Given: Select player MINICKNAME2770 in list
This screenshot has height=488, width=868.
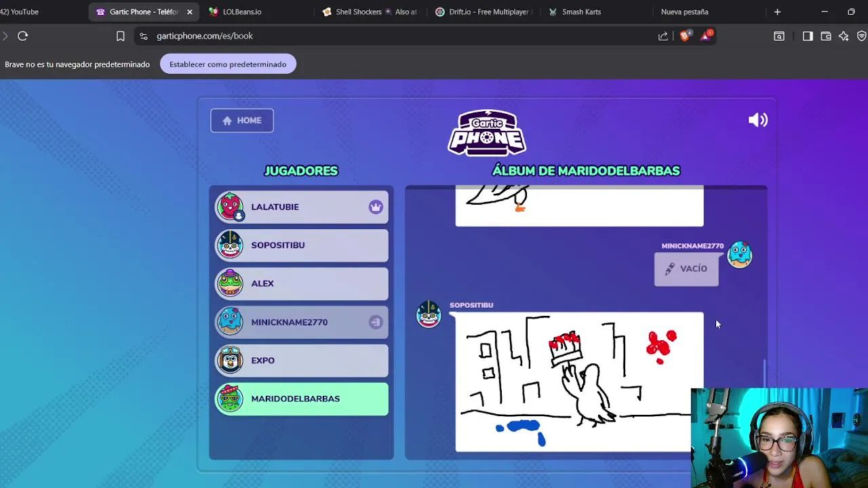Looking at the screenshot, I should (x=302, y=322).
